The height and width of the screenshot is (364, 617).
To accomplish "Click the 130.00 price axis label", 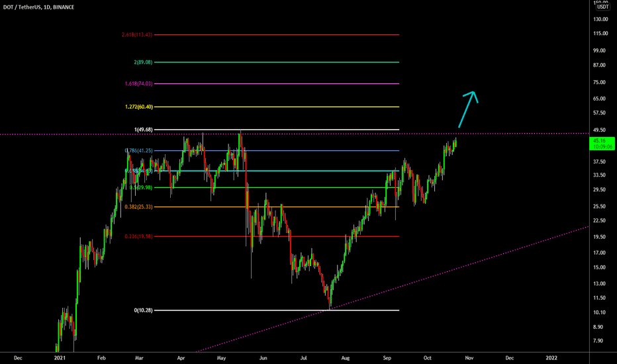I will (x=600, y=19).
